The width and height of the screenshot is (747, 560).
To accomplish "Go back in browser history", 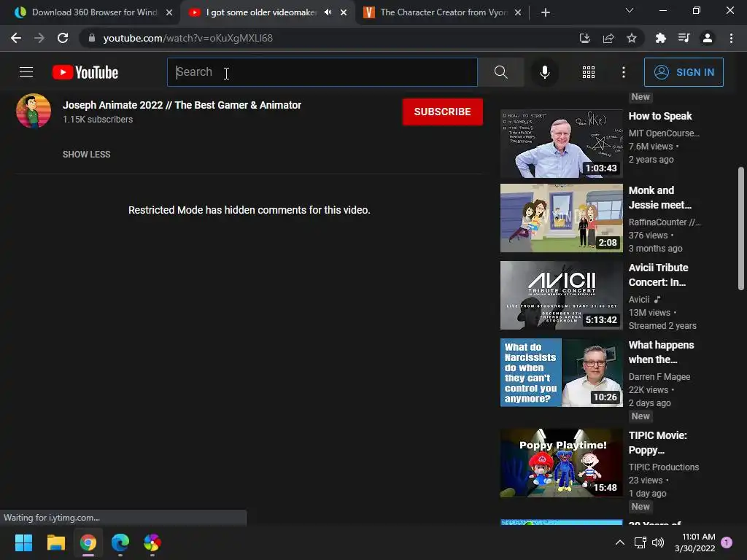I will (16, 38).
